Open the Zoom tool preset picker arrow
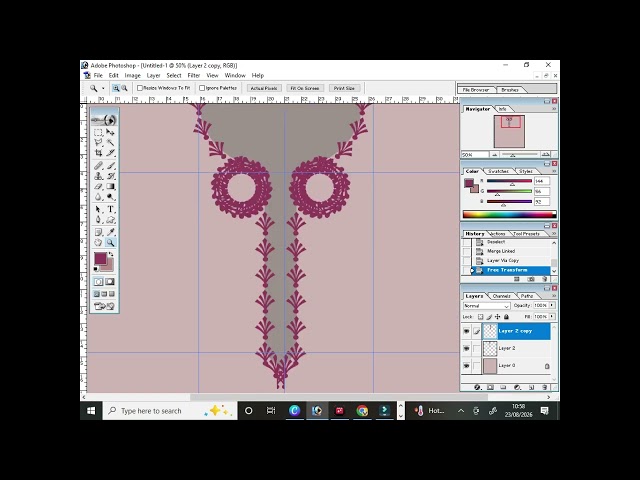The width and height of the screenshot is (640, 480). pos(103,88)
